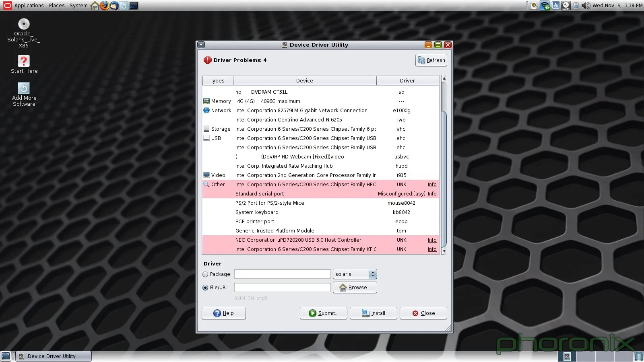Select the Package radio button
The width and height of the screenshot is (644, 362).
coord(206,274)
